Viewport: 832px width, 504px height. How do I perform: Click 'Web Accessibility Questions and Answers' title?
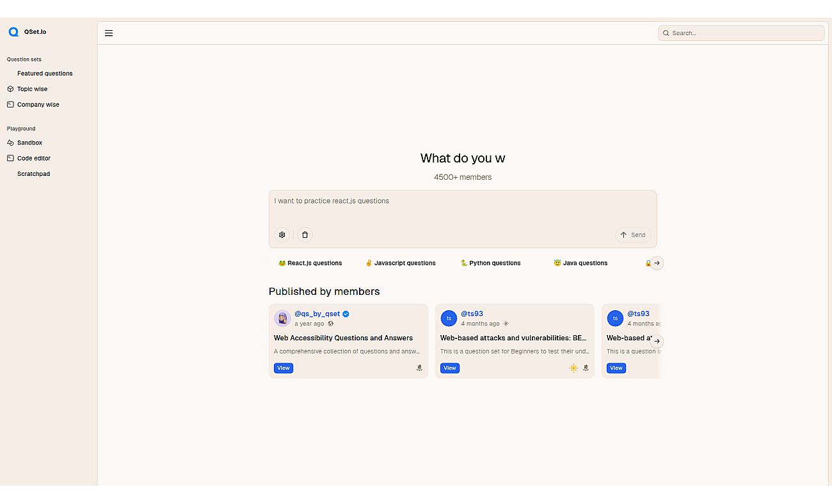coord(343,338)
